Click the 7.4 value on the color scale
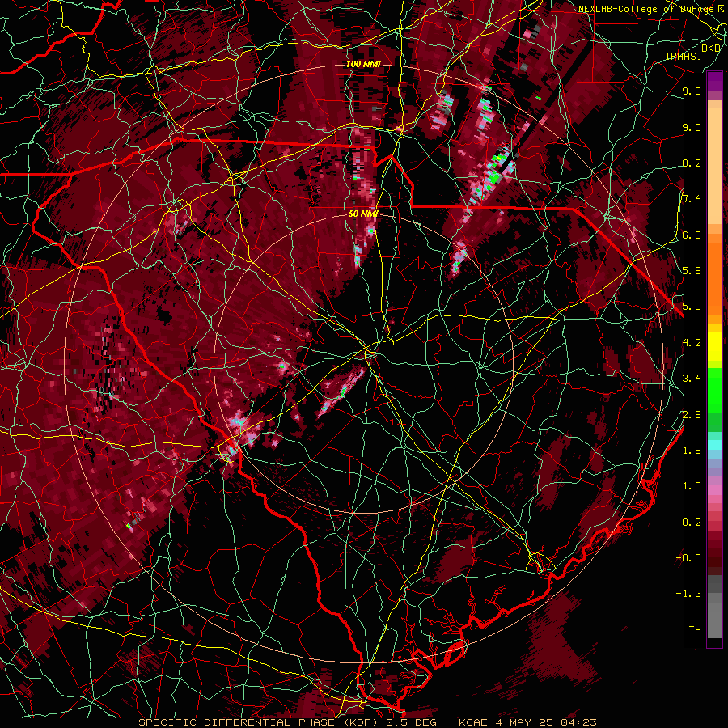728x728 pixels. (x=692, y=199)
